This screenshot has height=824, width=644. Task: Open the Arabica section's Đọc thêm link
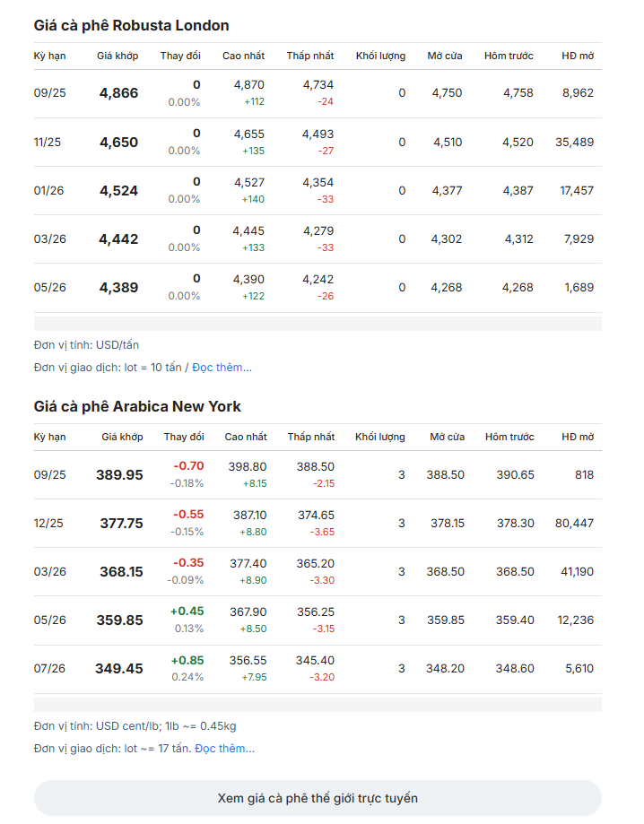tap(224, 749)
